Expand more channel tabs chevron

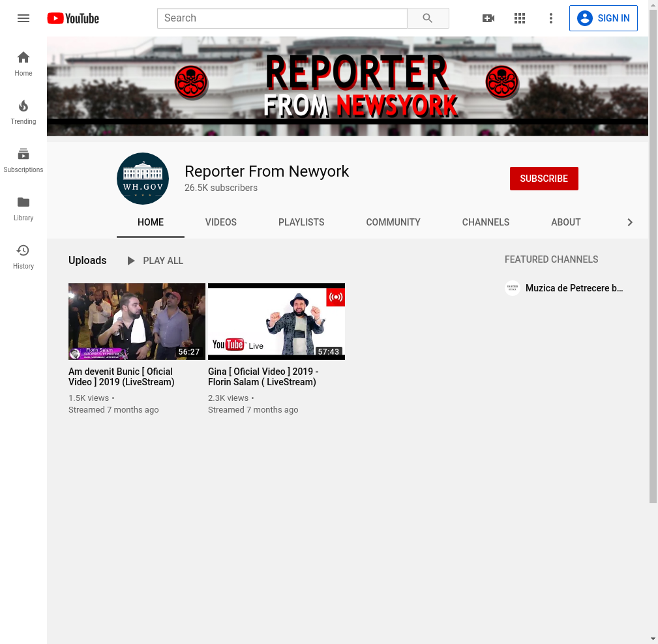pyautogui.click(x=629, y=222)
